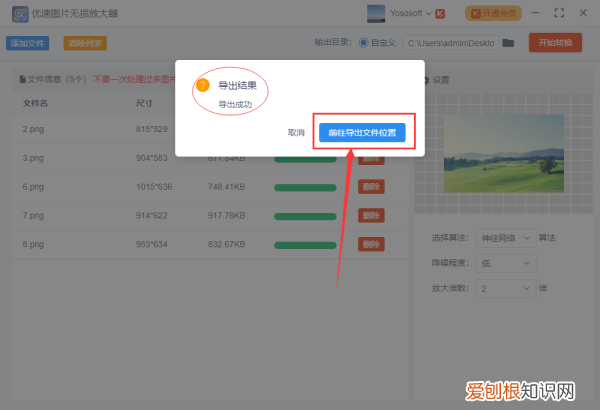Click the 开始转换 button
Image resolution: width=600 pixels, height=410 pixels.
click(x=555, y=42)
